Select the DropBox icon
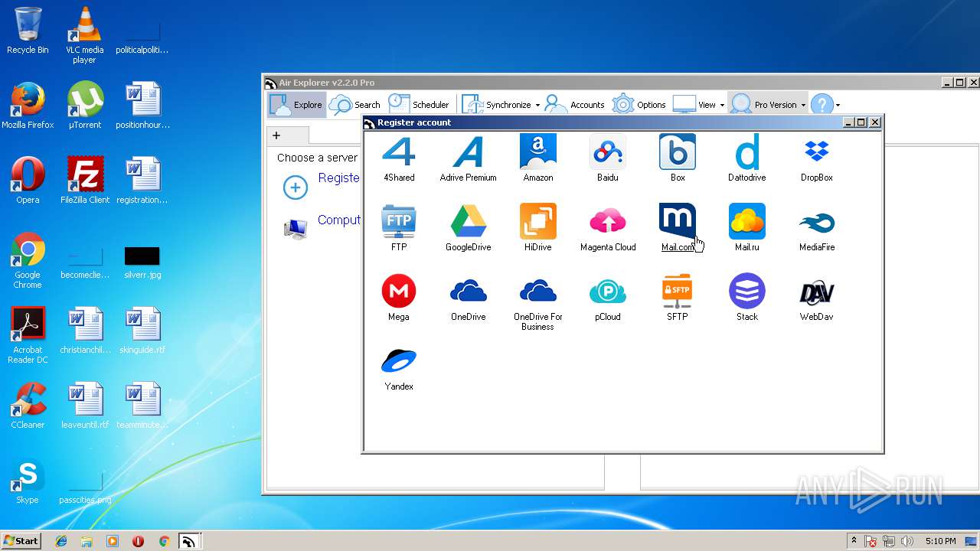 coord(817,158)
